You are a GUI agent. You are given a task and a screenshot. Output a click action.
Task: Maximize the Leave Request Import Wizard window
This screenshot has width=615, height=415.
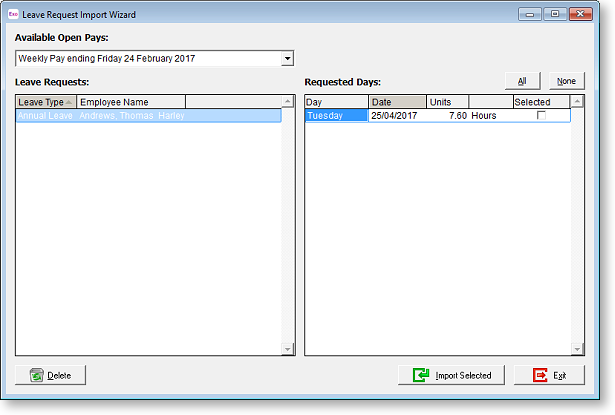(x=554, y=15)
